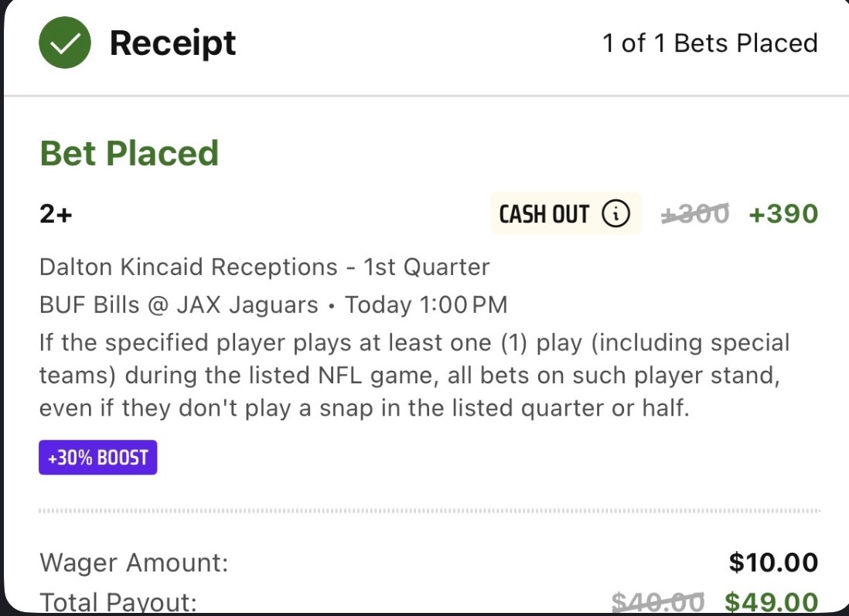Select the Receipt header title
The height and width of the screenshot is (616, 849).
172,43
